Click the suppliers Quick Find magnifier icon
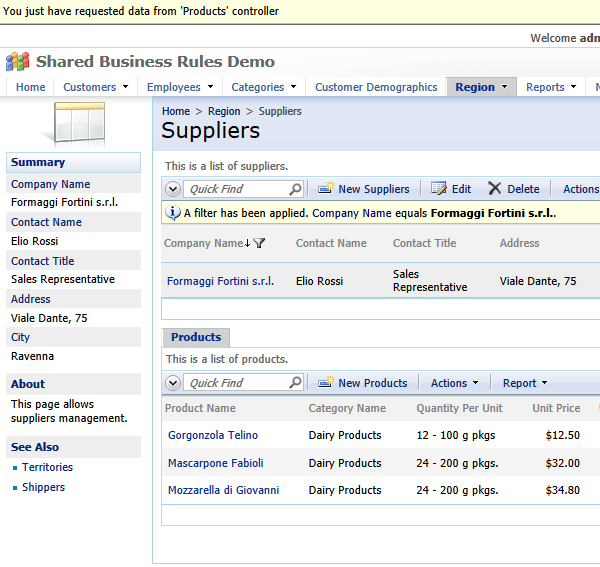 (295, 189)
